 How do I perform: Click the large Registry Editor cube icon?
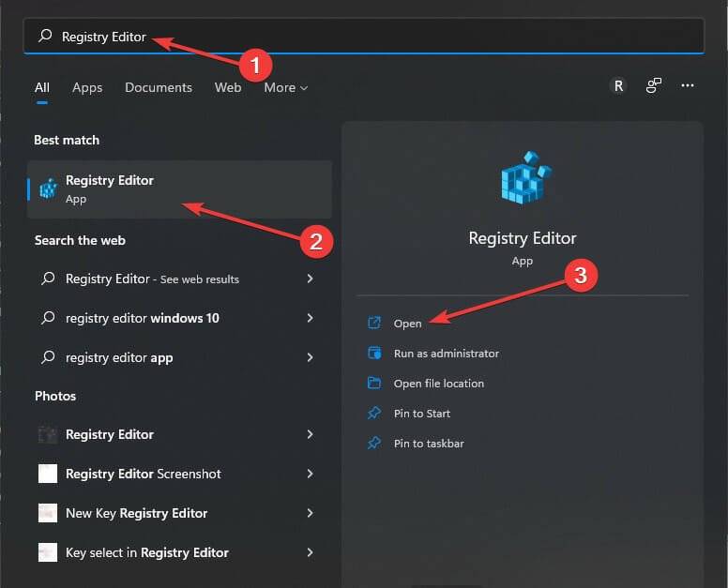coord(525,178)
